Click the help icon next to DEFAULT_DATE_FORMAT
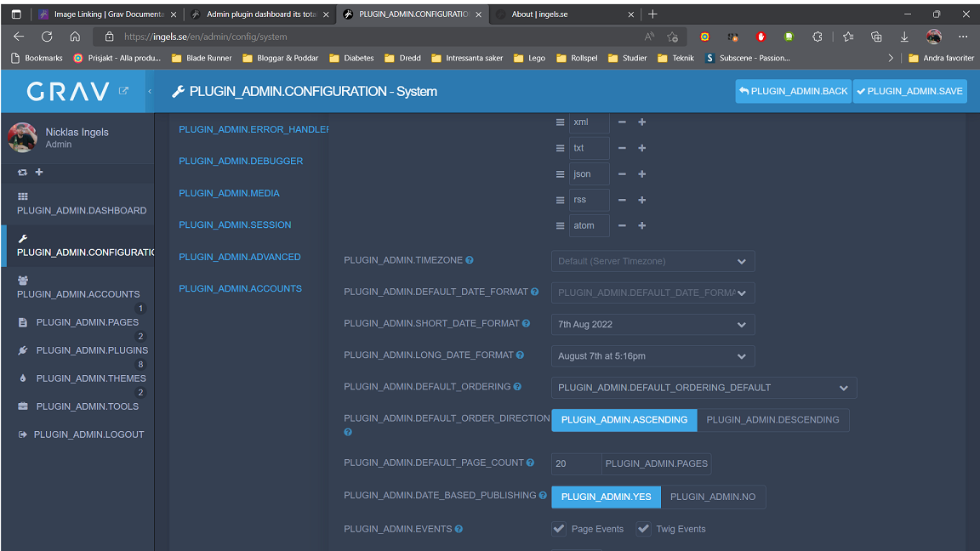The image size is (980, 551). tap(534, 292)
